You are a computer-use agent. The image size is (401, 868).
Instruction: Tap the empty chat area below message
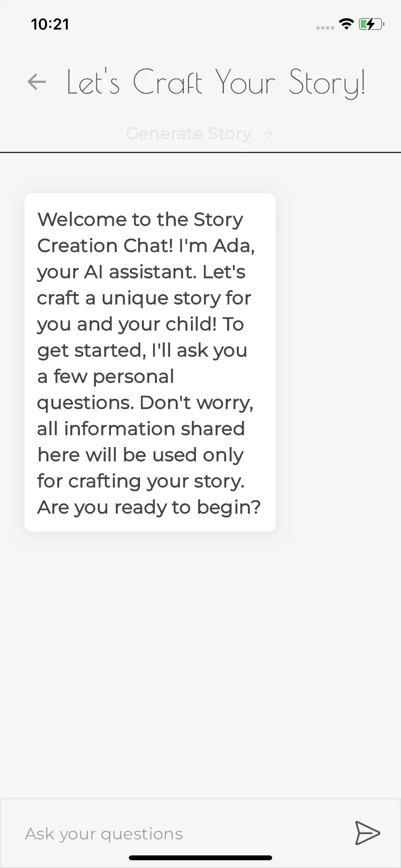click(x=200, y=664)
